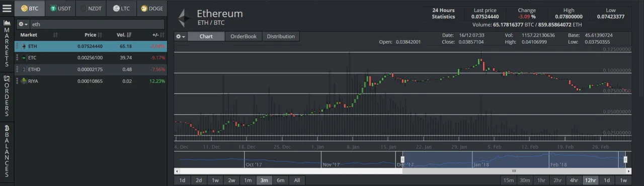
Task: Switch to the OrderBook tab
Action: [x=244, y=36]
